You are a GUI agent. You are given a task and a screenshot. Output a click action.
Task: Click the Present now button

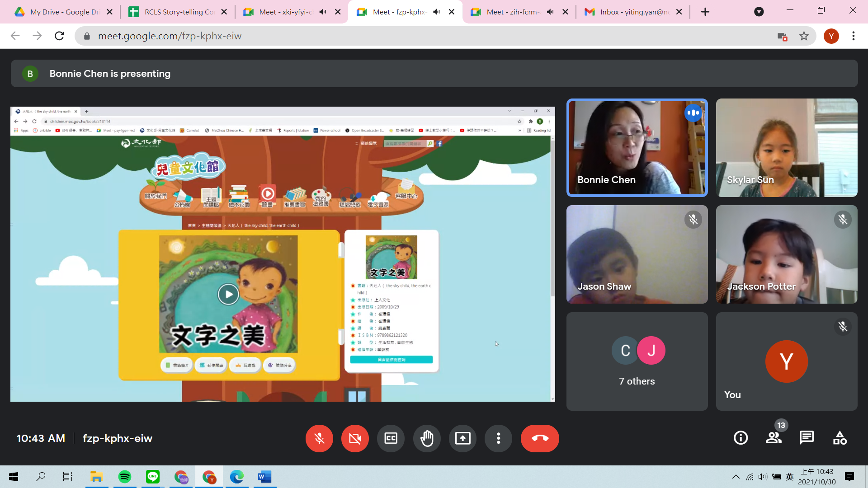coord(462,438)
